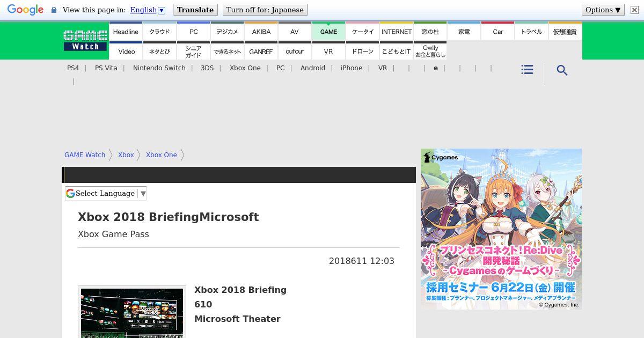Screen dimensions: 644x338
Task: Open the Video tab
Action: click(x=126, y=51)
